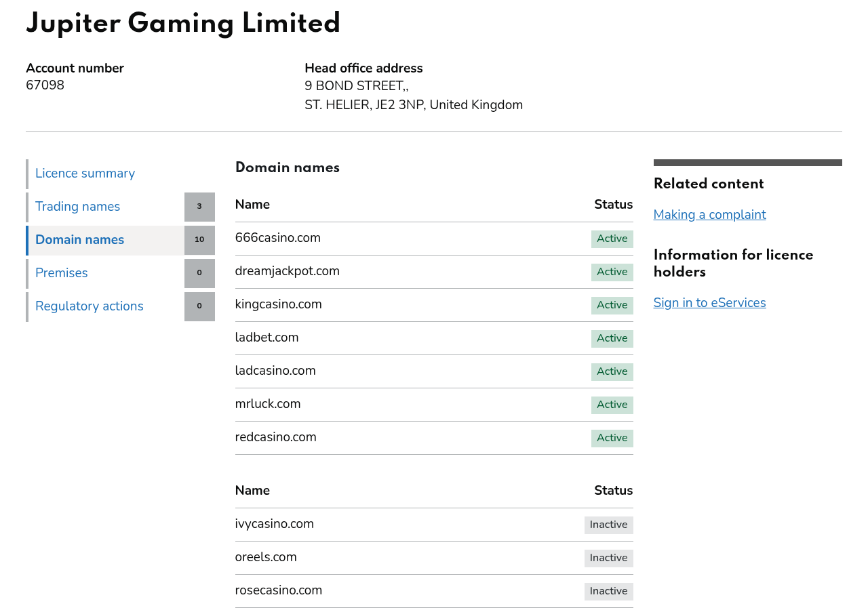The width and height of the screenshot is (868, 610).
Task: Click the Active status for mrluck.com
Action: 612,405
